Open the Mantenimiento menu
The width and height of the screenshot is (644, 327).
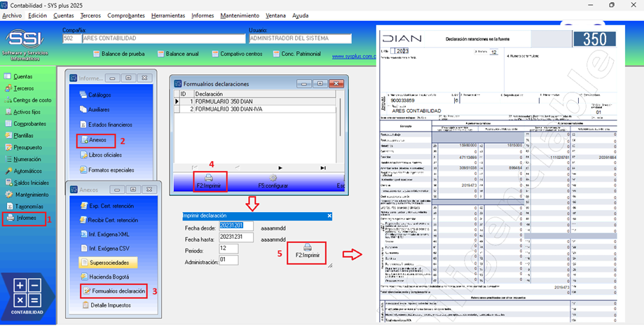240,15
